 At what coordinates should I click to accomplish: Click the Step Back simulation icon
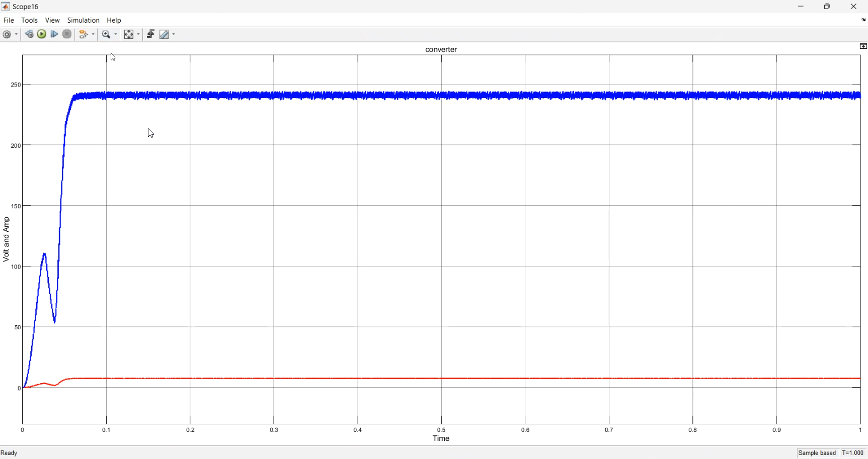[29, 34]
